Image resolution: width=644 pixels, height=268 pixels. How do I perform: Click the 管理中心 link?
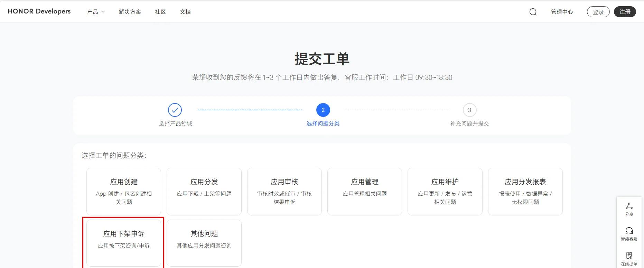pyautogui.click(x=562, y=12)
